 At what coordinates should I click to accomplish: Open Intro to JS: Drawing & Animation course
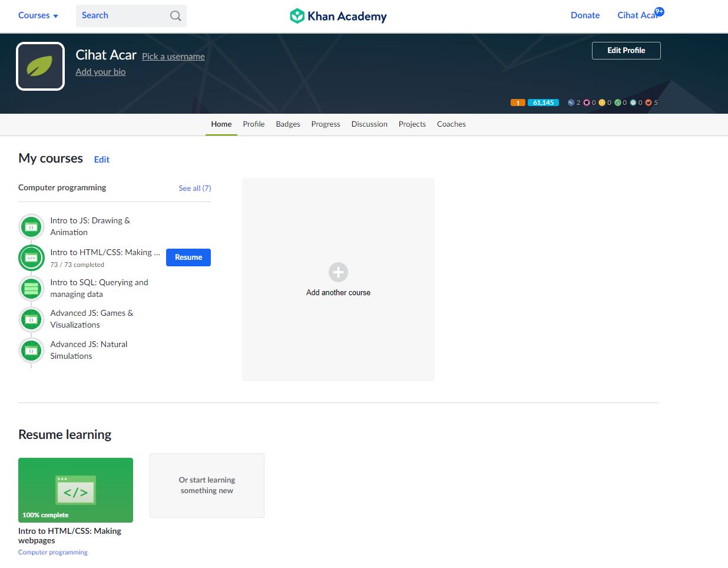click(90, 227)
